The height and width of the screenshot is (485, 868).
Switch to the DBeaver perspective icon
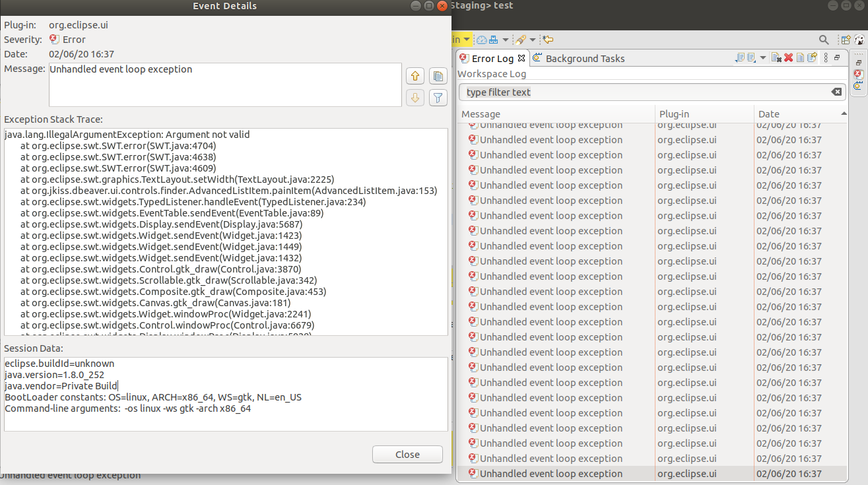pyautogui.click(x=860, y=40)
